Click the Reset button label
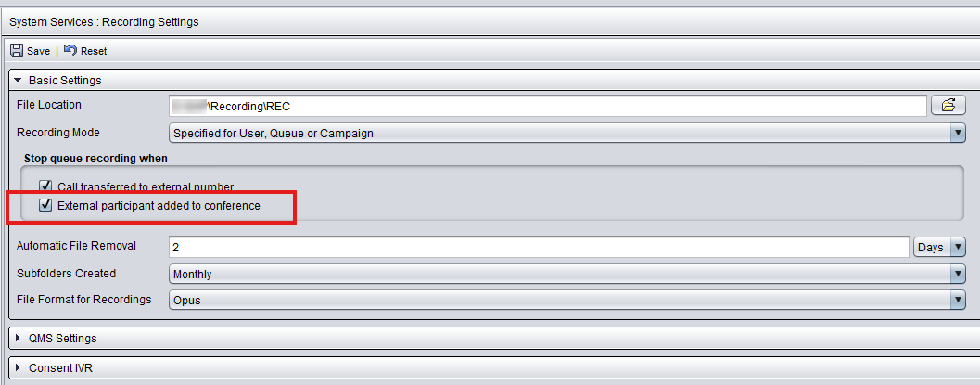 click(94, 51)
